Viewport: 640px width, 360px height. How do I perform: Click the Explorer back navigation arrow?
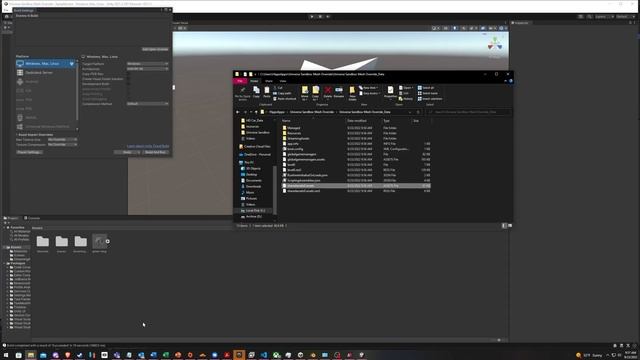[x=238, y=112]
